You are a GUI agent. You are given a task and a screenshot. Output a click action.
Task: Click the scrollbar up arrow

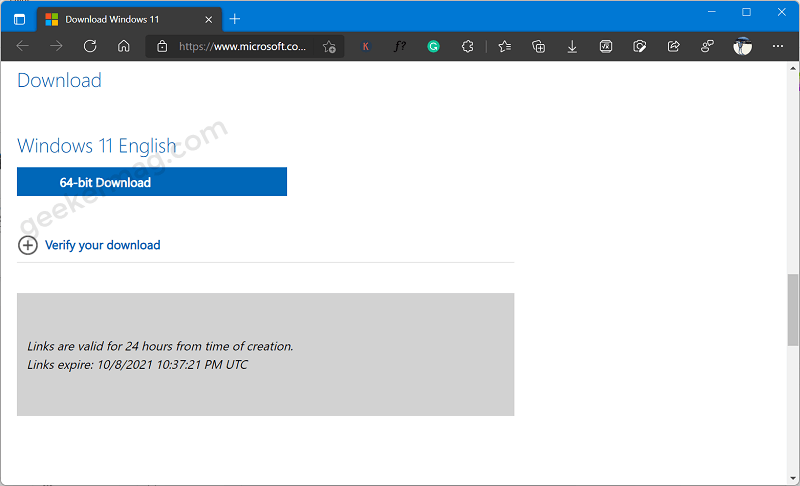click(792, 68)
